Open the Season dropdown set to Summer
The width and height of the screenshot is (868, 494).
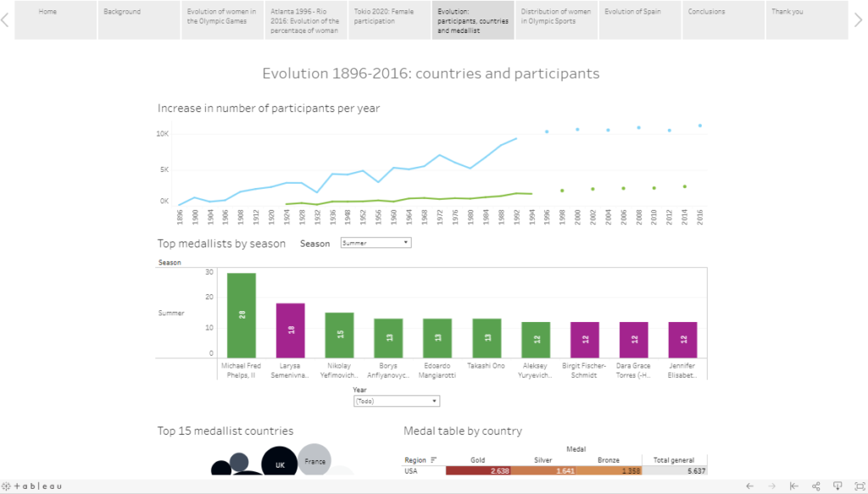(x=375, y=243)
